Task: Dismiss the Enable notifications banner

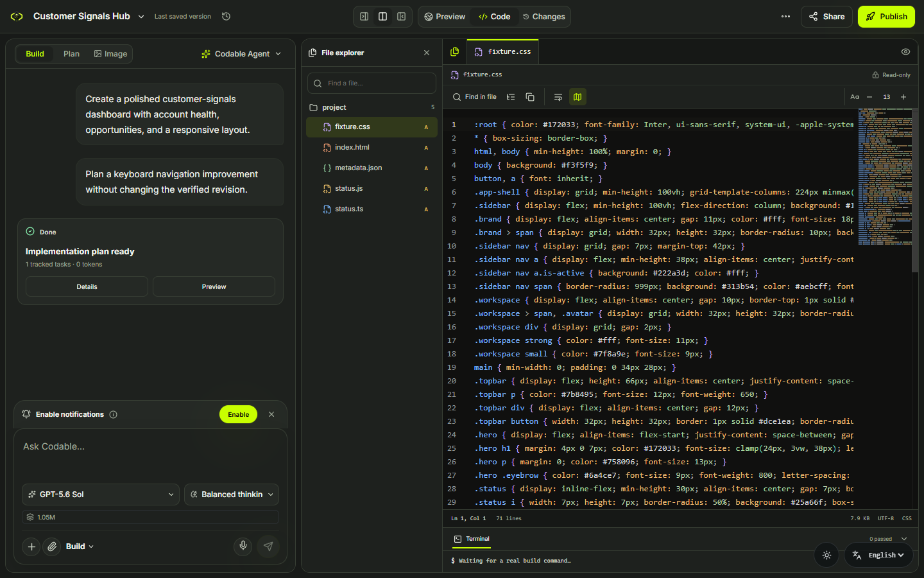Action: click(x=271, y=414)
